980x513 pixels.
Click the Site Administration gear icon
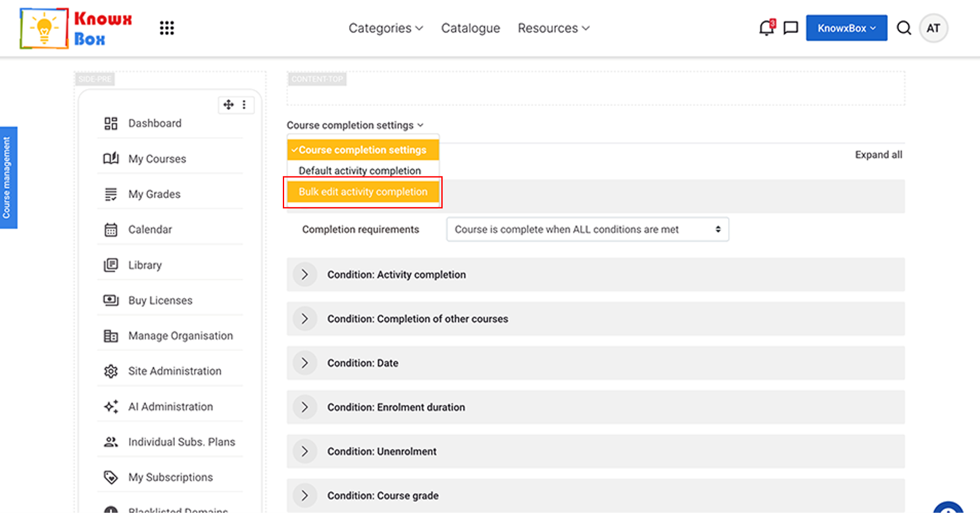(111, 372)
